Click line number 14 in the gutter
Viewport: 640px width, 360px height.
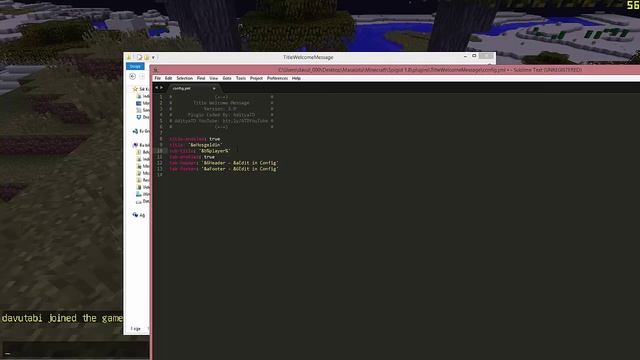(160, 175)
